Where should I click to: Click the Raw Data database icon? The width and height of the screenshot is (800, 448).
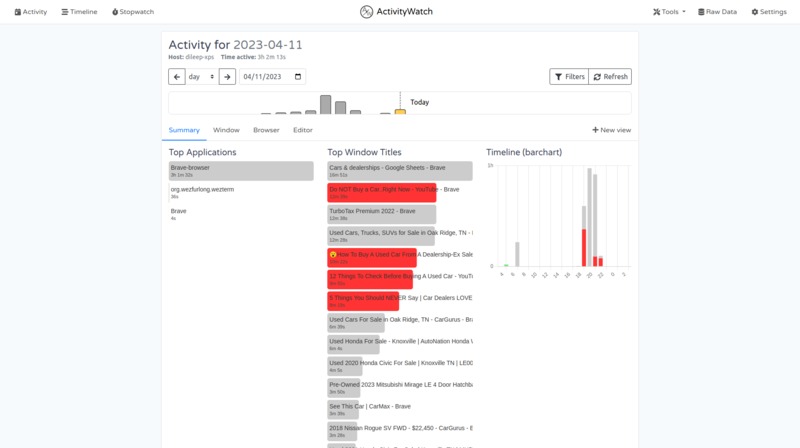[x=701, y=12]
